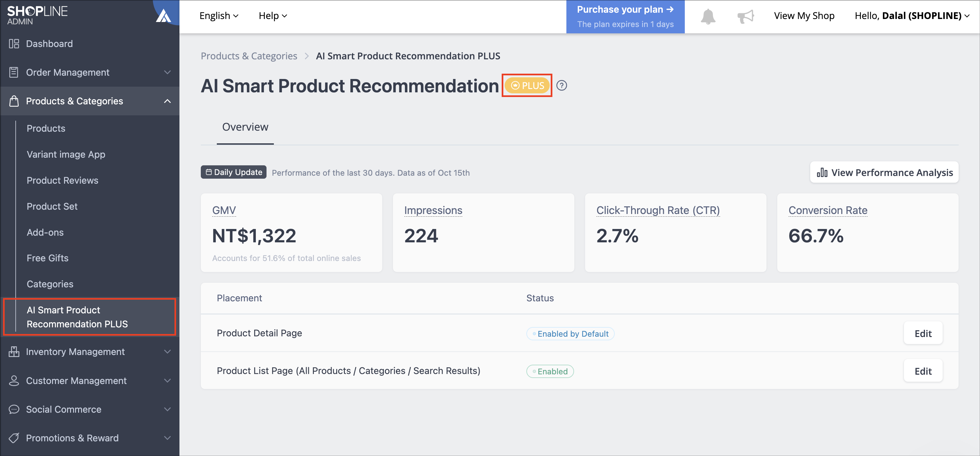
Task: Open Dashboard from the sidebar
Action: [x=90, y=44]
